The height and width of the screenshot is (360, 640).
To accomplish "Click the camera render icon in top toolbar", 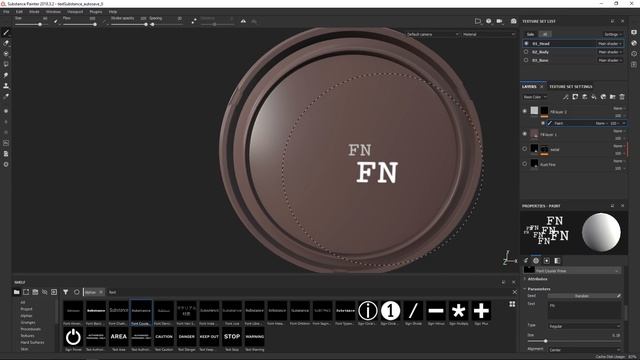I will click(513, 21).
